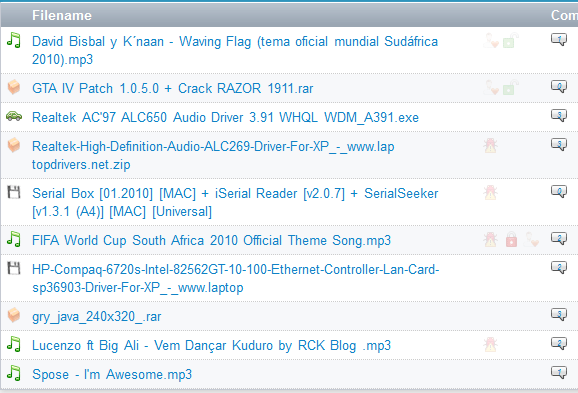This screenshot has width=578, height=393.
Task: Click the warning bug icon on Lucenzo Kuduro row
Action: tap(490, 345)
